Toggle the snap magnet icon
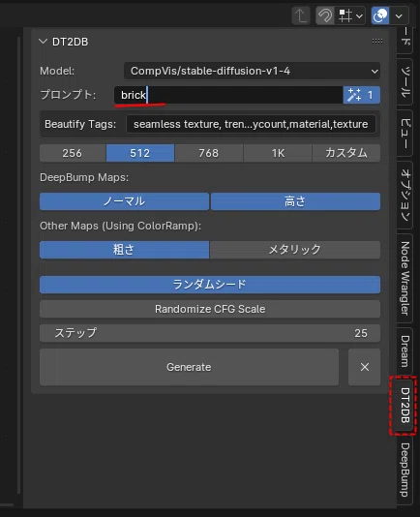This screenshot has height=517, width=420. click(x=325, y=15)
